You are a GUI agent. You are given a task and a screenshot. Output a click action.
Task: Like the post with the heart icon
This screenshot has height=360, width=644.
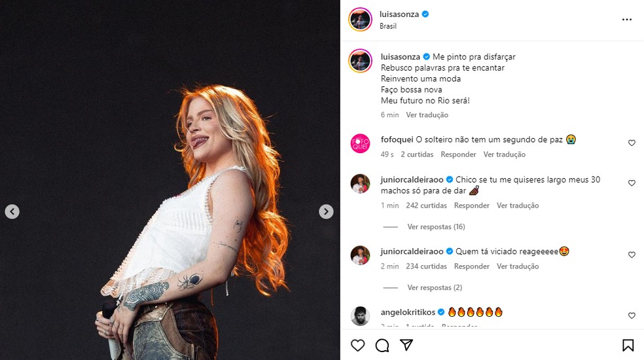357,345
